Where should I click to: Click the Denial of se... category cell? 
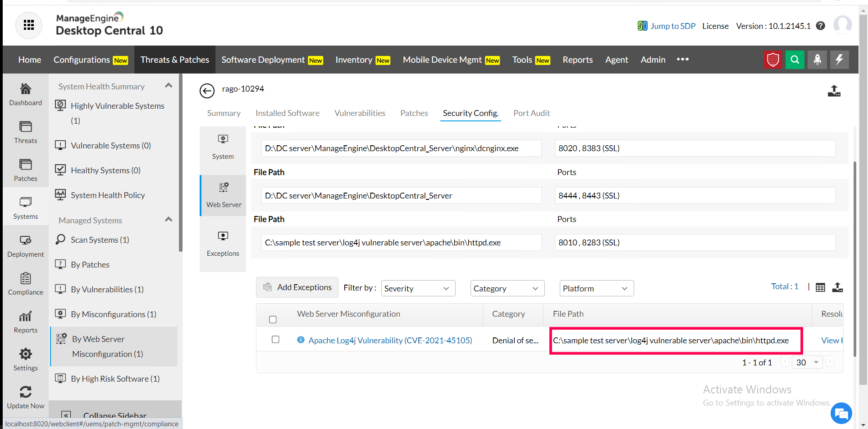tap(515, 340)
